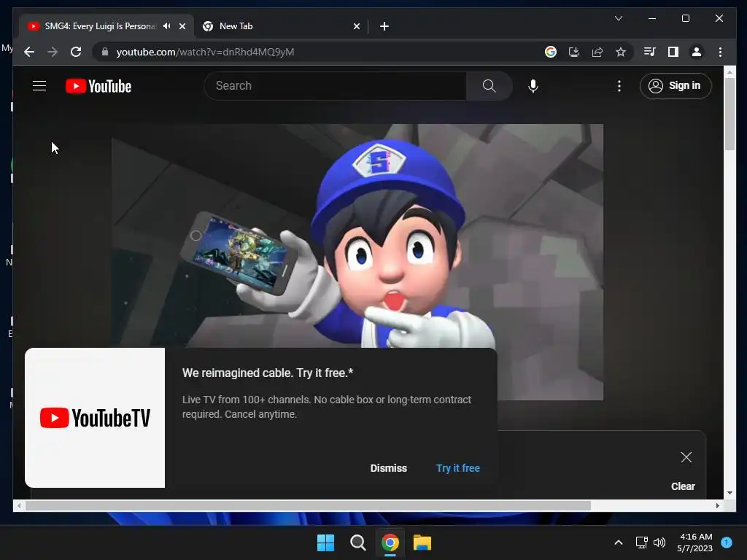This screenshot has width=747, height=560.
Task: Click the scroll up arrow
Action: [729, 72]
